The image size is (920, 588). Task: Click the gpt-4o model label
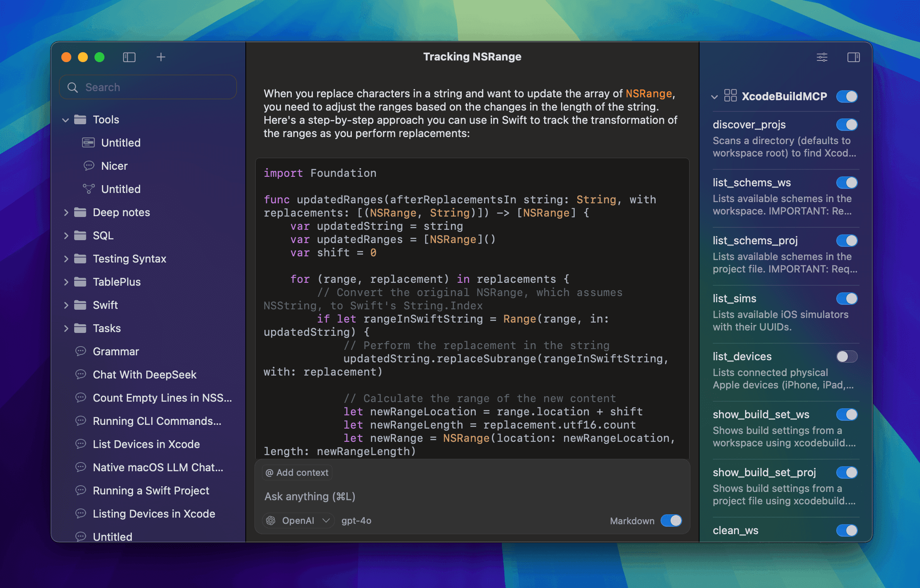click(356, 521)
